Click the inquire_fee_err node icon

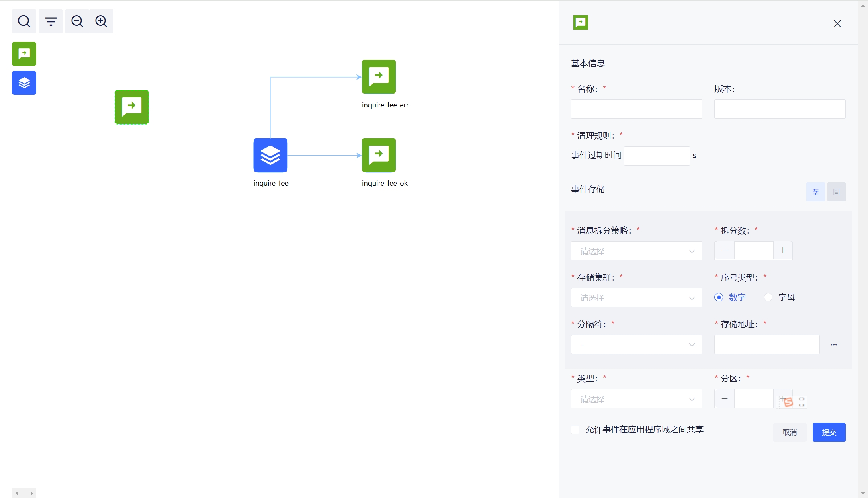(379, 77)
